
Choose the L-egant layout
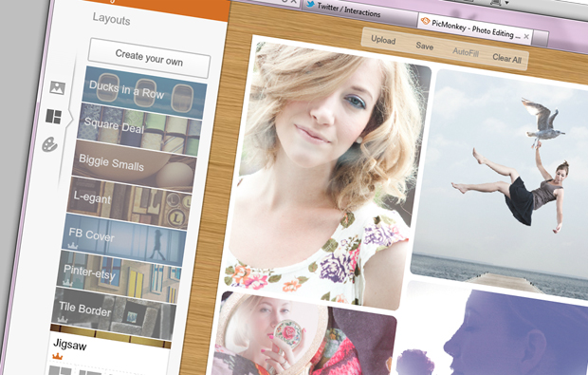(x=128, y=203)
